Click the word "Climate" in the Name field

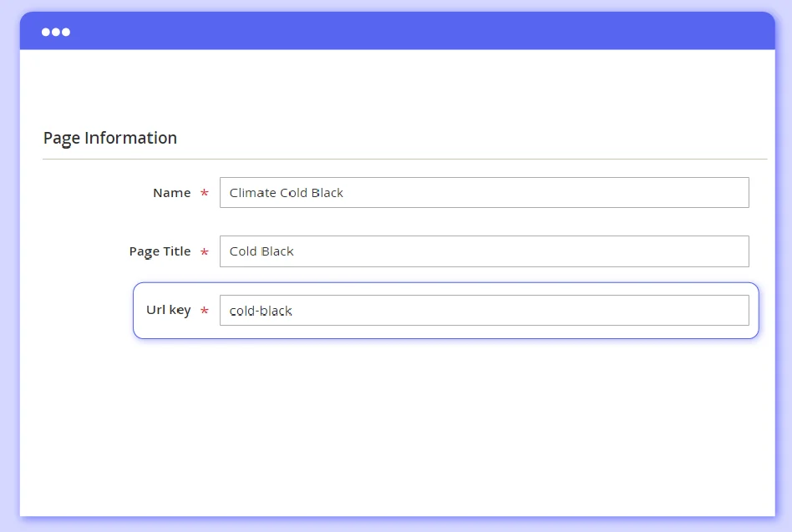(x=252, y=193)
